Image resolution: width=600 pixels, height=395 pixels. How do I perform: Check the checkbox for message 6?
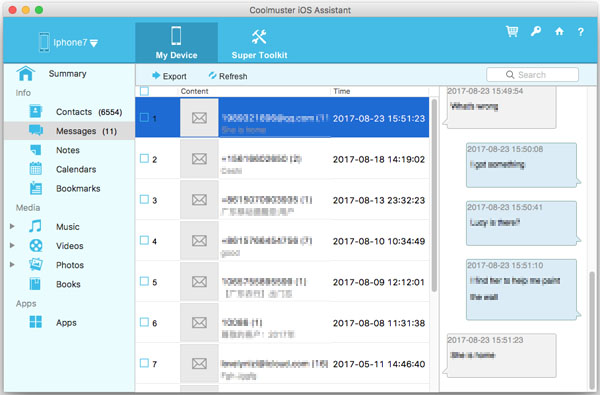click(144, 322)
